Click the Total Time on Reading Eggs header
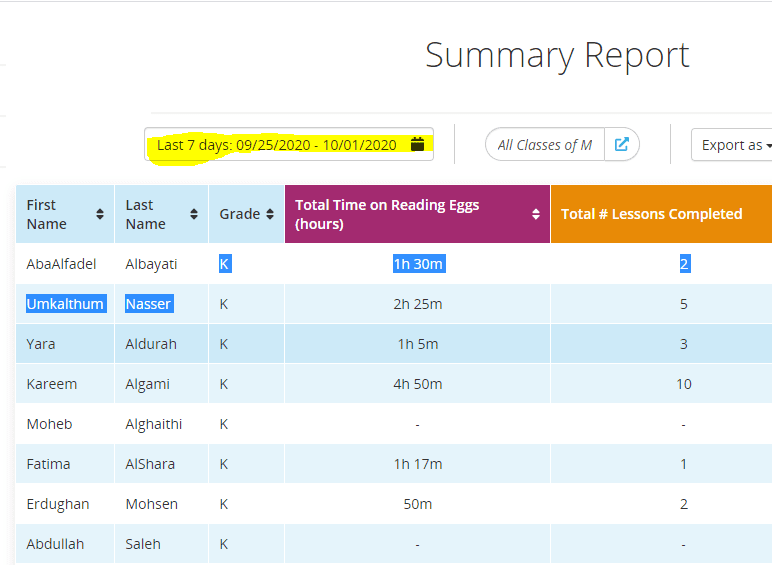 point(418,214)
